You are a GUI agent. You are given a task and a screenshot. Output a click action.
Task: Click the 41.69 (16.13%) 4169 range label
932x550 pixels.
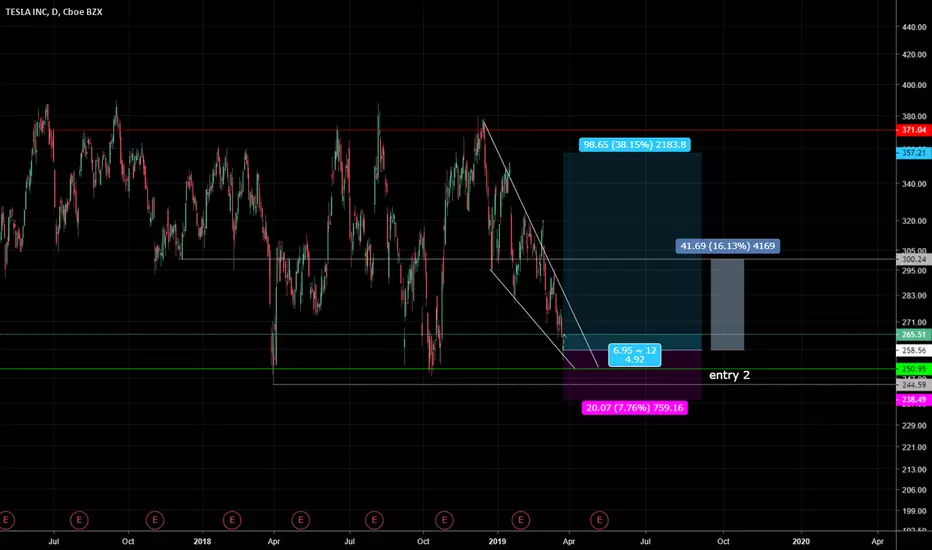click(x=728, y=246)
